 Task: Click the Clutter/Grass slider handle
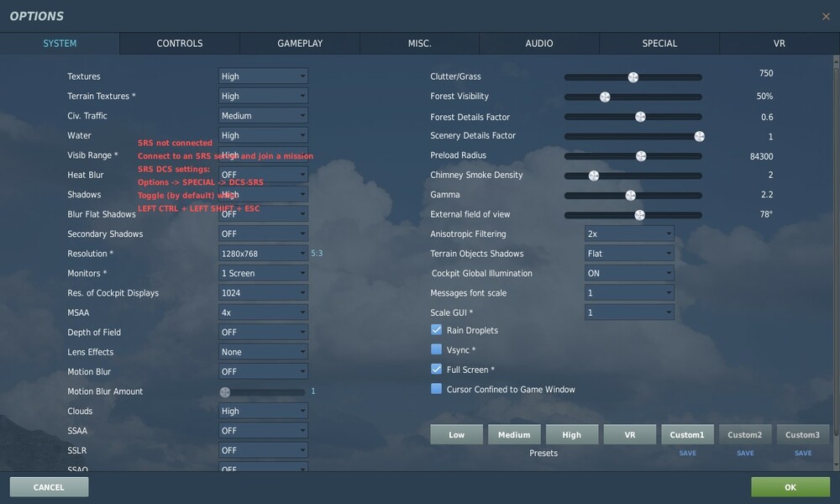tap(633, 77)
